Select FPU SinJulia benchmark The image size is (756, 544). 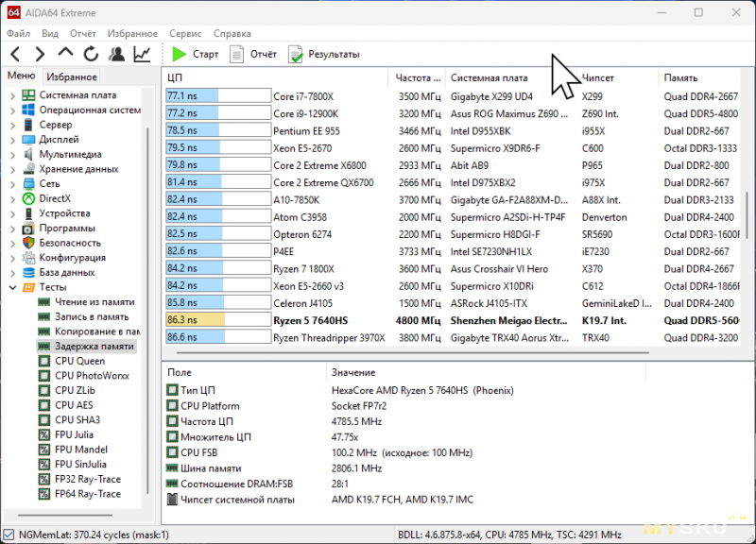point(80,465)
